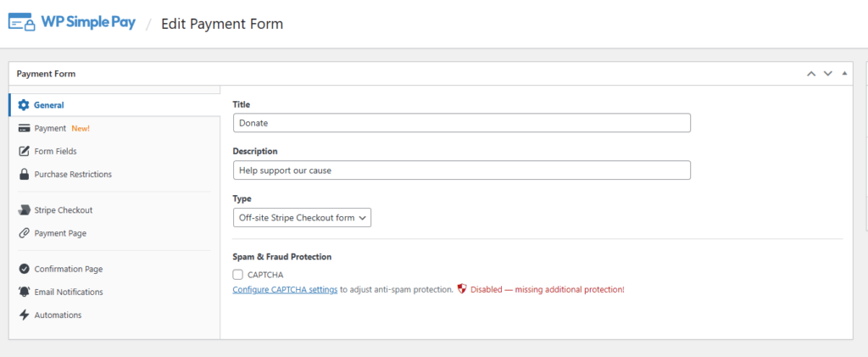The height and width of the screenshot is (357, 868).
Task: Open Configure CAPTCHA settings link
Action: [x=285, y=290]
